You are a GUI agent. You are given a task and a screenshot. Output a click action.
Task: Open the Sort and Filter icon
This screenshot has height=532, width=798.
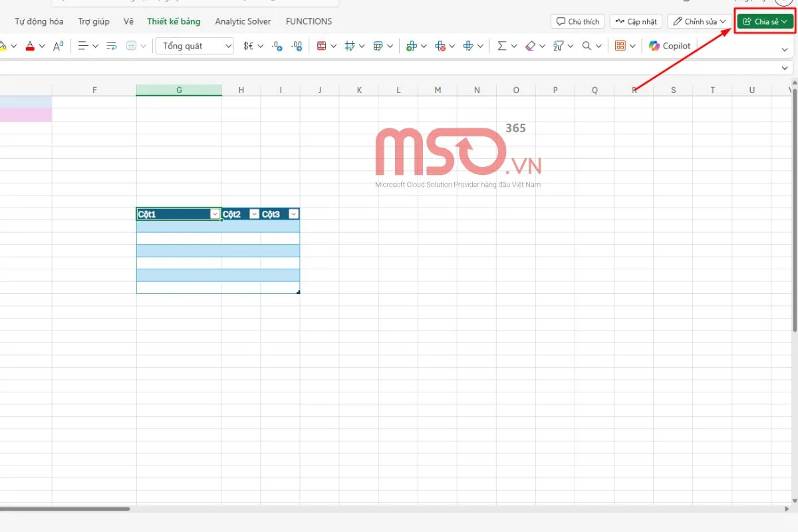558,46
